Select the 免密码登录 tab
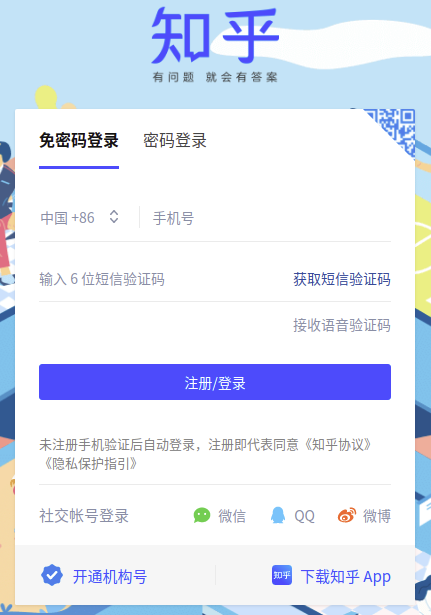Viewport: 431px width, 615px height. click(x=79, y=140)
